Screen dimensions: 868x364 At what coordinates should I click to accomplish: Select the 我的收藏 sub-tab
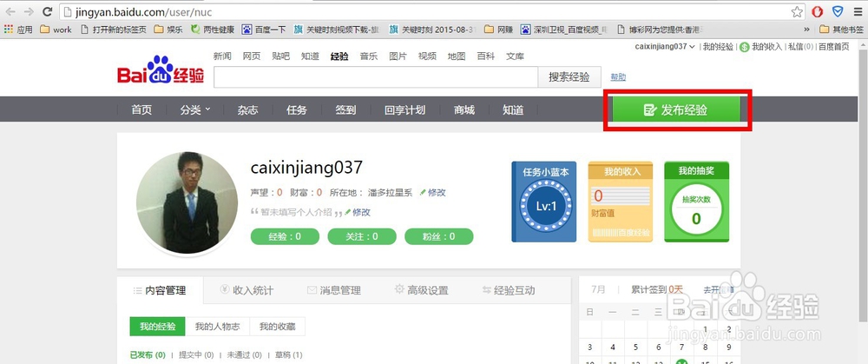pos(278,327)
